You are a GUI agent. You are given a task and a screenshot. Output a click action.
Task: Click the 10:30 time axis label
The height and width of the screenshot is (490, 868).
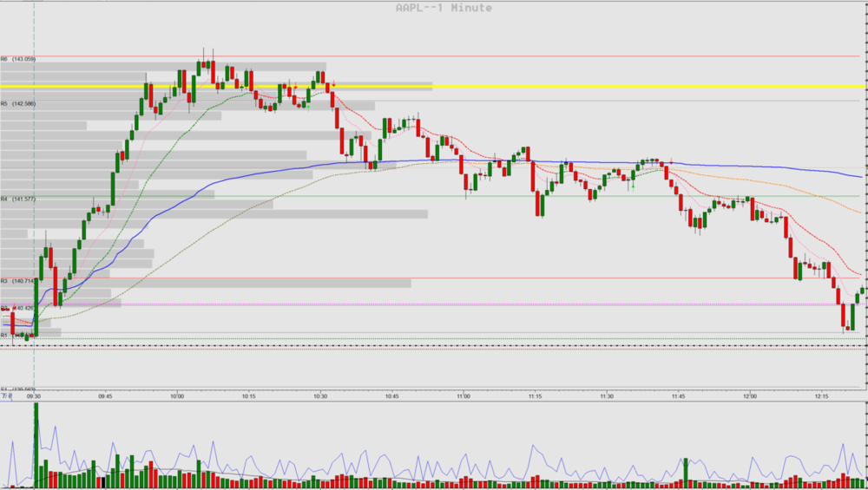pos(319,395)
